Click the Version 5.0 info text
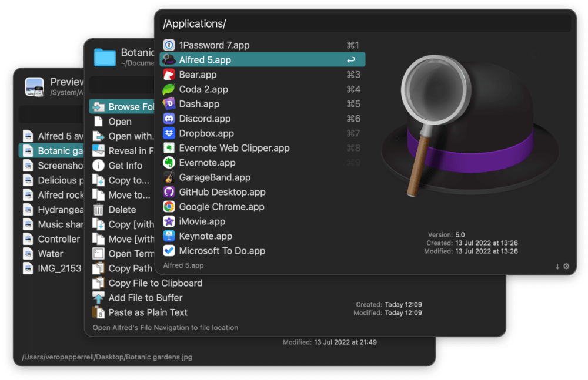The height and width of the screenshot is (380, 588). click(x=446, y=234)
